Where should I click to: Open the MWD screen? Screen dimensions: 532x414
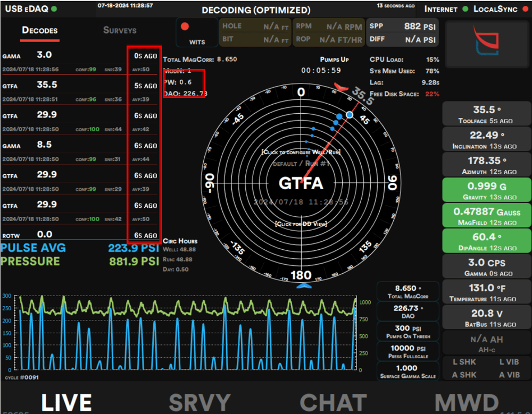point(467,402)
